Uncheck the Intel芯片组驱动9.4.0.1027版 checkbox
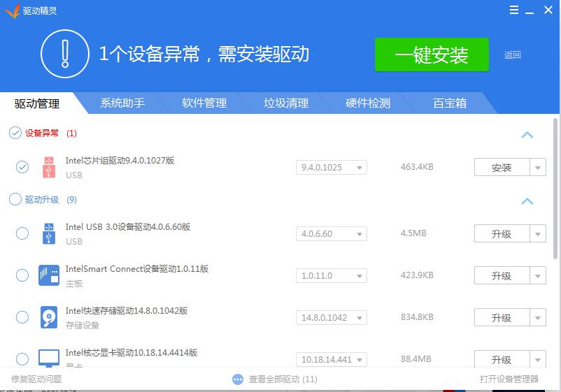Viewport: 561px width, 392px height. 22,167
